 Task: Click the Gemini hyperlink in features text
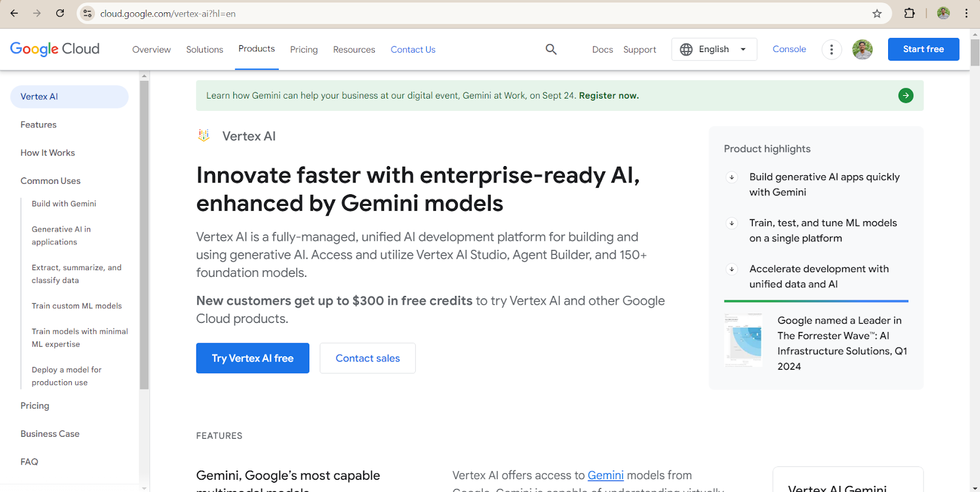pyautogui.click(x=606, y=475)
